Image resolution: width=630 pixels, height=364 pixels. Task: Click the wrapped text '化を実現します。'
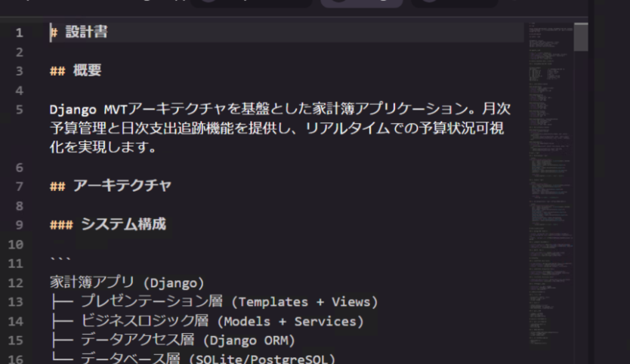click(103, 147)
